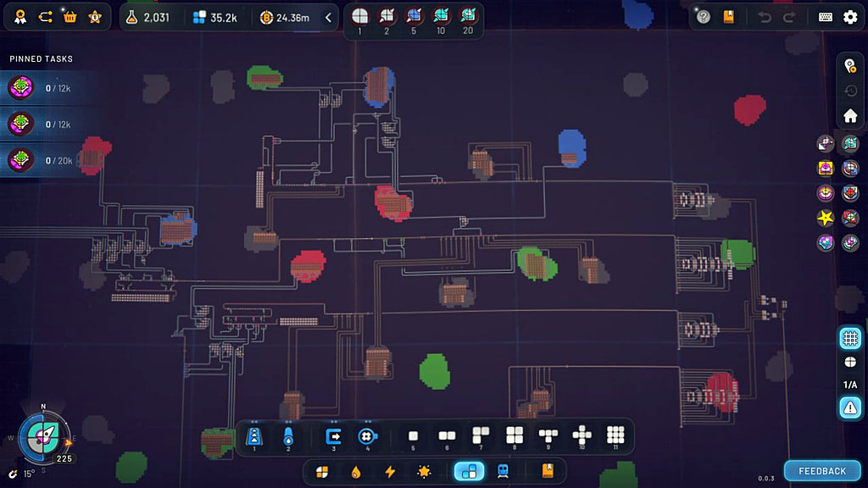Toggle the 1/A label mode

[x=850, y=385]
